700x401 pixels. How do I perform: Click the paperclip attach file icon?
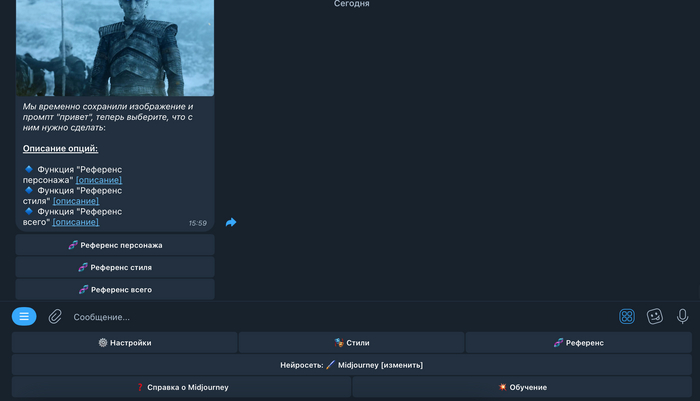click(55, 316)
